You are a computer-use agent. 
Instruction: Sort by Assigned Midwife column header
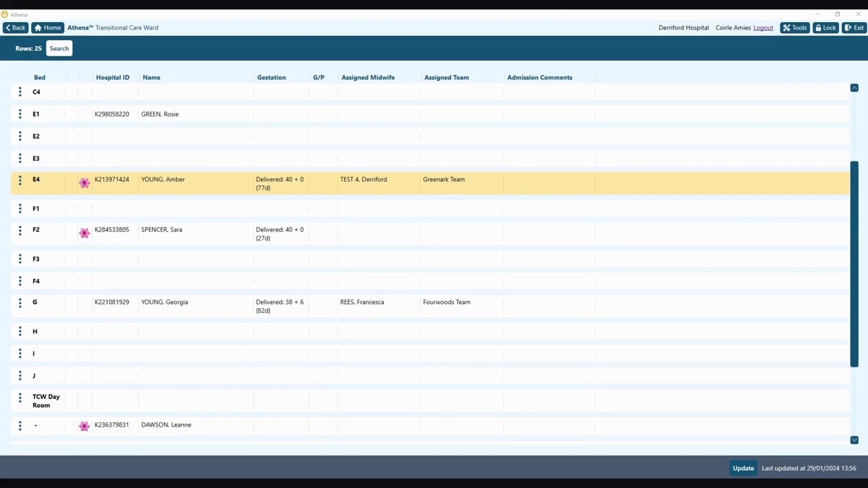[x=368, y=77]
